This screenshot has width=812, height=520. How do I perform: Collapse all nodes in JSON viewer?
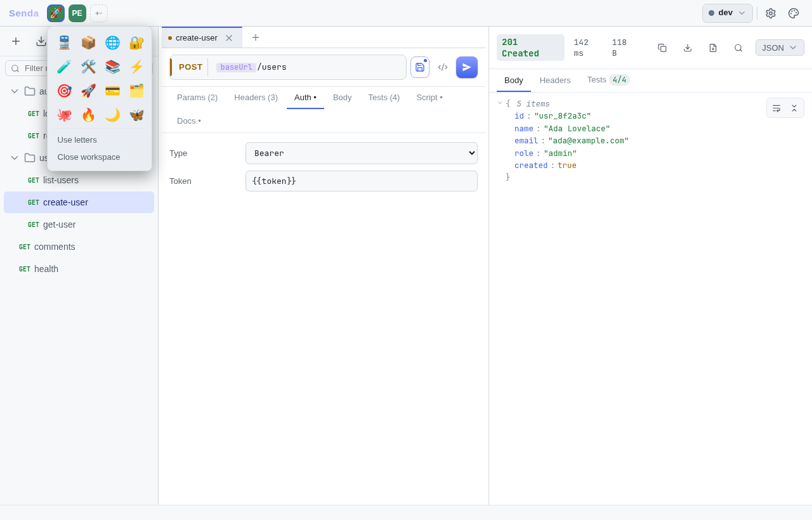[794, 108]
